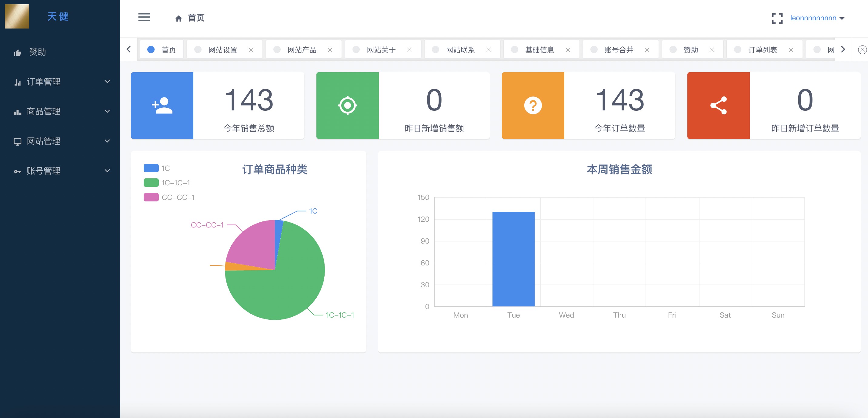The image size is (868, 418).
Task: Click the 天健 logo image
Action: pos(17,16)
